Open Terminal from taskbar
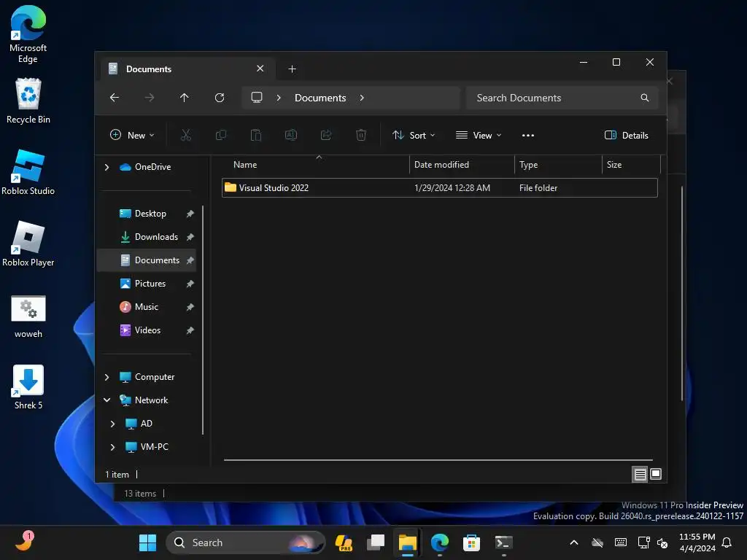 point(503,542)
